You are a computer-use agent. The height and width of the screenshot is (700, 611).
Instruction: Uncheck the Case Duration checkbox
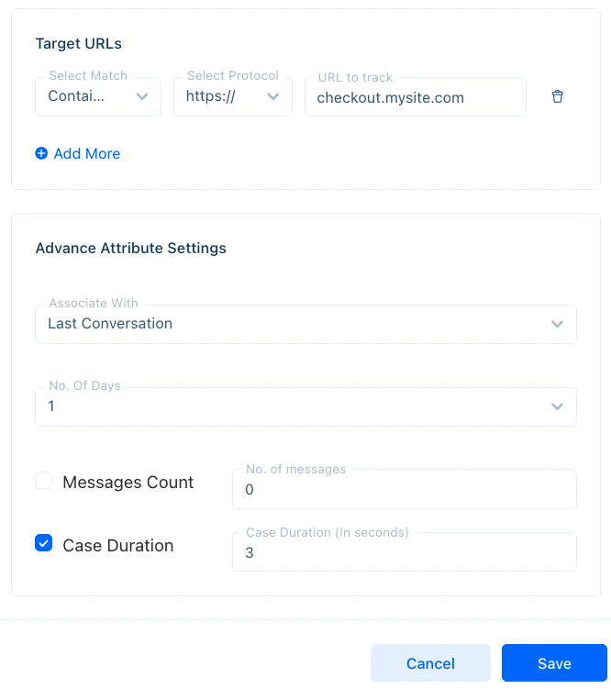[44, 543]
